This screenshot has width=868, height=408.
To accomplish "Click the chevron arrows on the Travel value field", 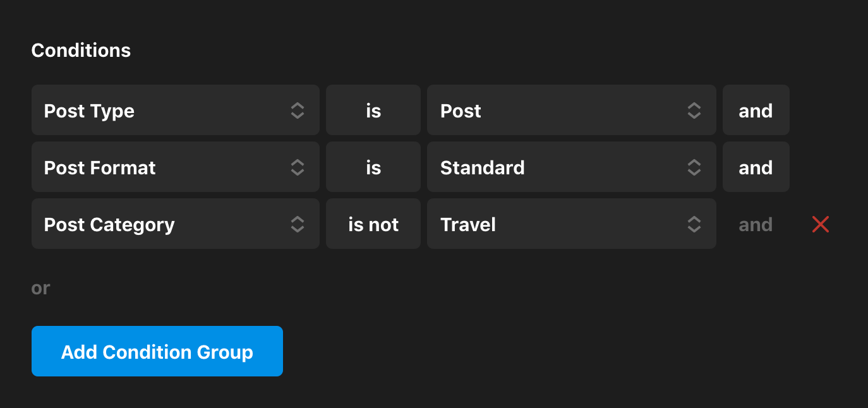I will point(694,224).
